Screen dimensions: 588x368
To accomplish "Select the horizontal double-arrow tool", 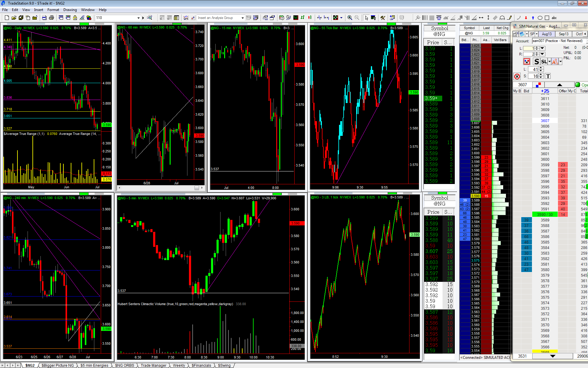I will pos(481,18).
